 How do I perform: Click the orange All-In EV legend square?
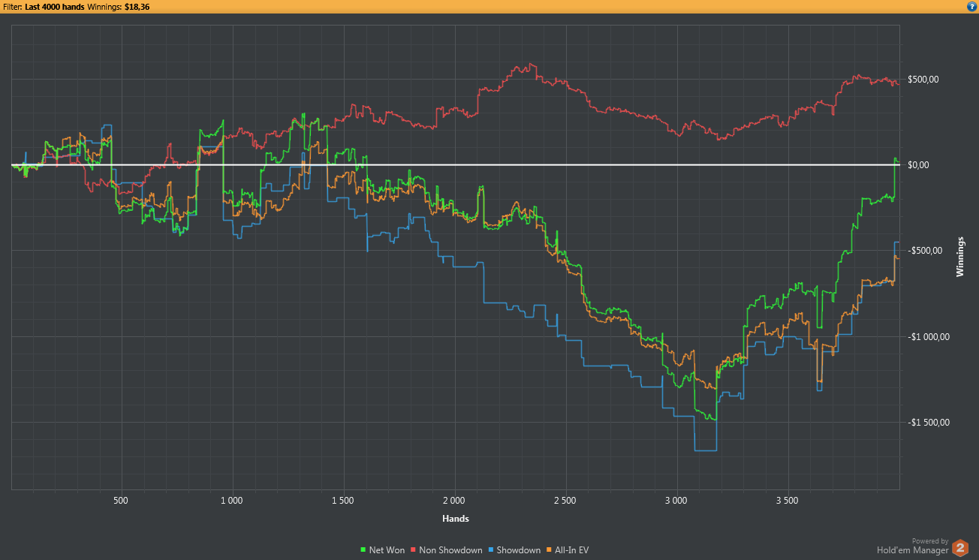(549, 550)
